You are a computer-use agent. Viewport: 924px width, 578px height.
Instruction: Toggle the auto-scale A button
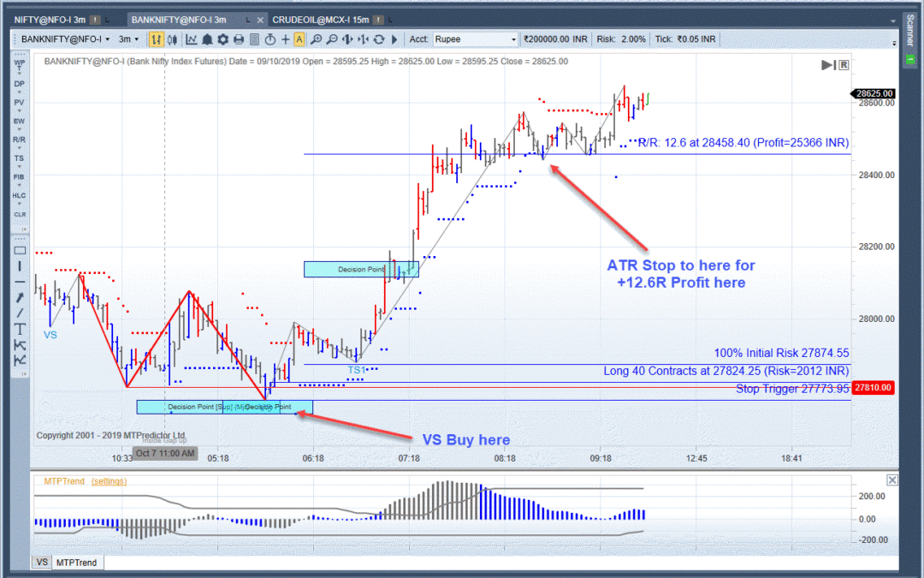299,39
